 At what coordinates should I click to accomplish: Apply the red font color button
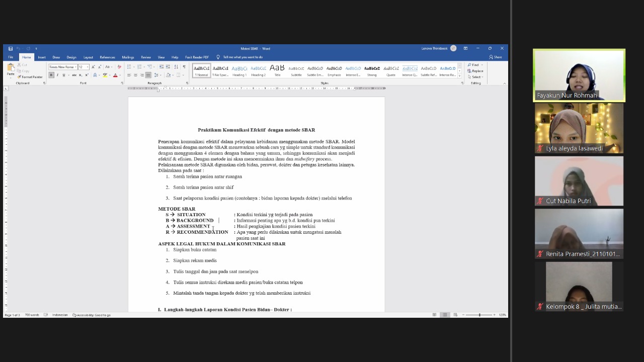(x=115, y=75)
